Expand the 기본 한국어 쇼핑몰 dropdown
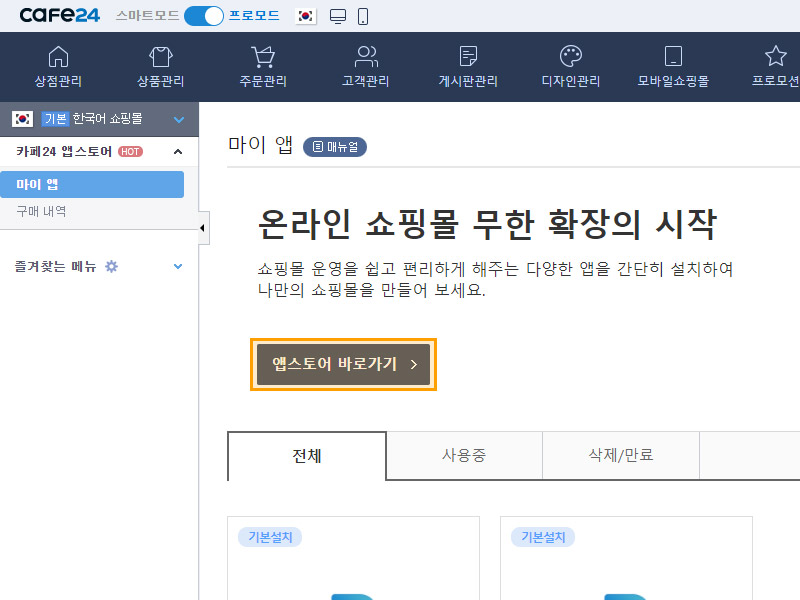 pos(179,120)
